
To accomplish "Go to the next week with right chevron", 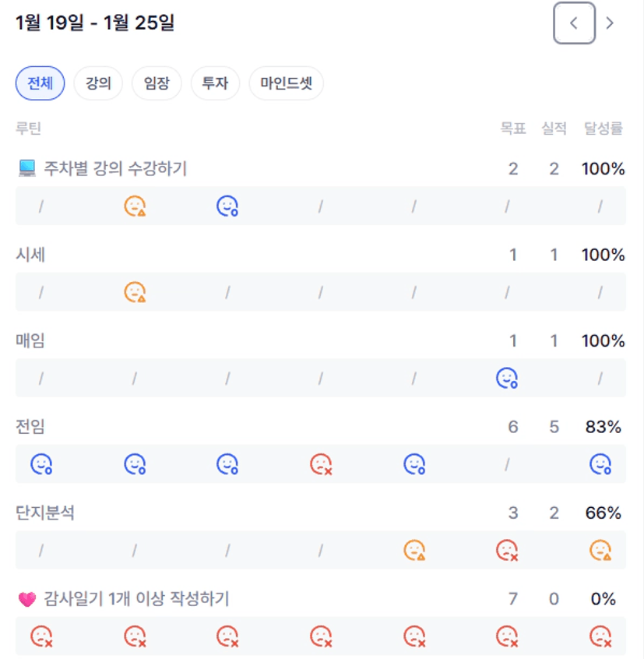I will [x=610, y=23].
